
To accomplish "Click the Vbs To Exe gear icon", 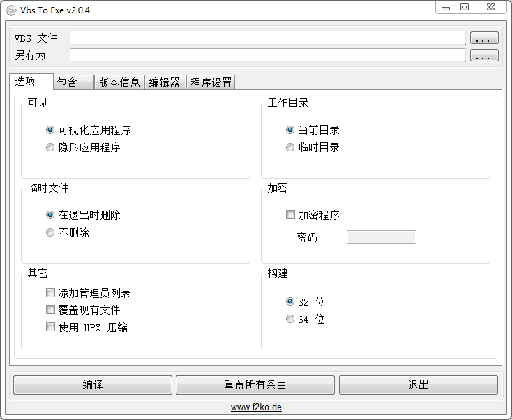I will pyautogui.click(x=11, y=10).
